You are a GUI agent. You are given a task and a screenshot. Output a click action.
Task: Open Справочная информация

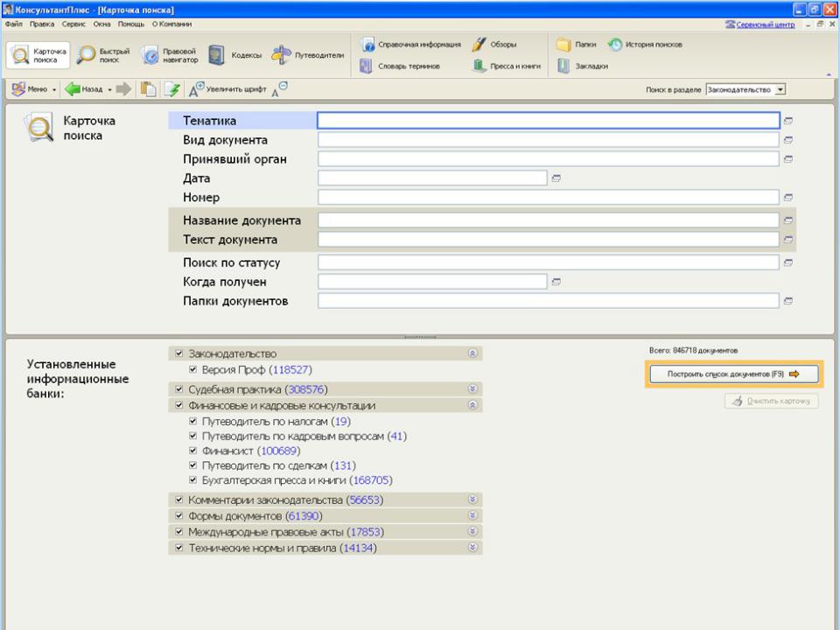point(410,45)
